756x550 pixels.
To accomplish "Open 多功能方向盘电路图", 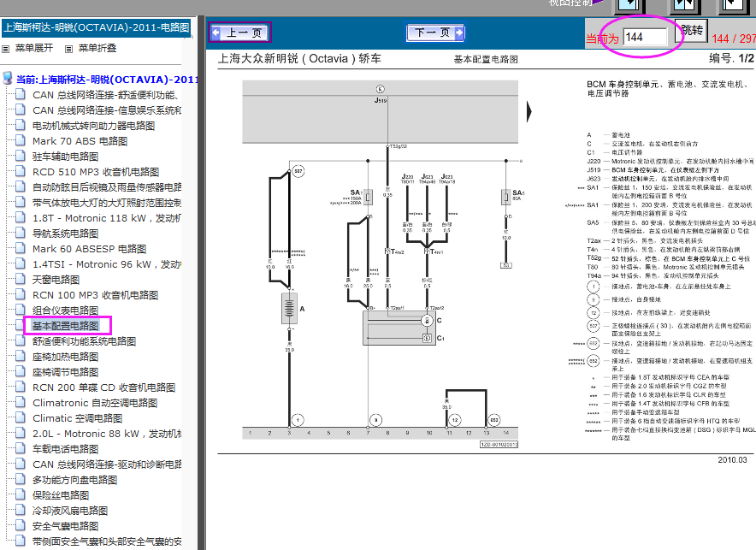I will [x=74, y=480].
